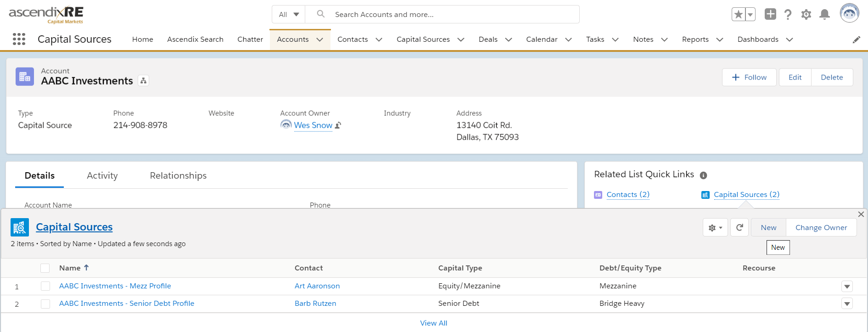868x332 pixels.
Task: Go to the Home tab
Action: 143,39
